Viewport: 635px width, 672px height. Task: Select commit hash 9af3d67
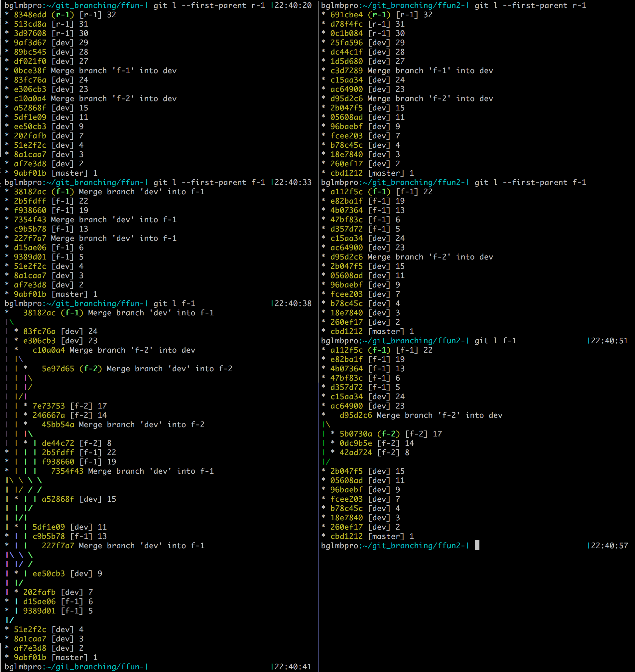click(30, 43)
